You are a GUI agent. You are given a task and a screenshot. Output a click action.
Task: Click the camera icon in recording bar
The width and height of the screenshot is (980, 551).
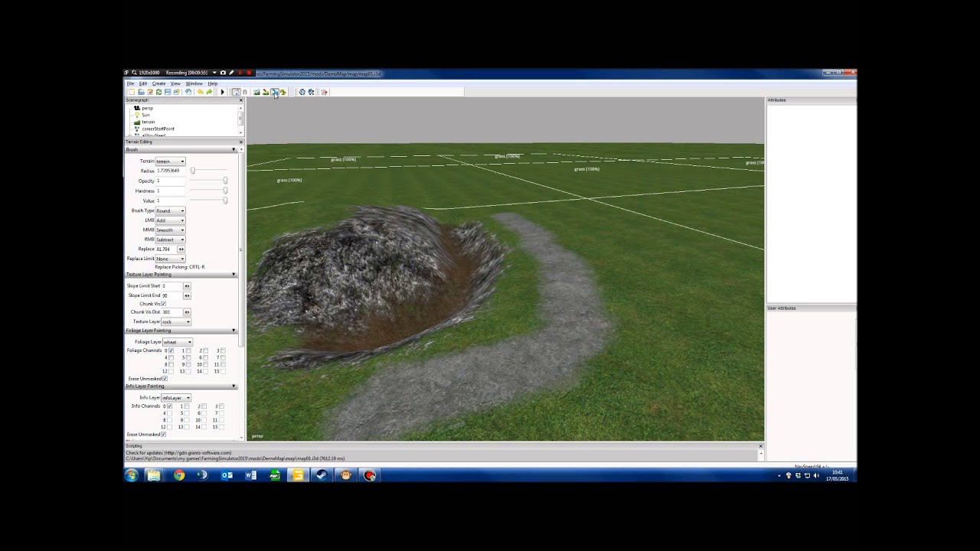pos(223,73)
